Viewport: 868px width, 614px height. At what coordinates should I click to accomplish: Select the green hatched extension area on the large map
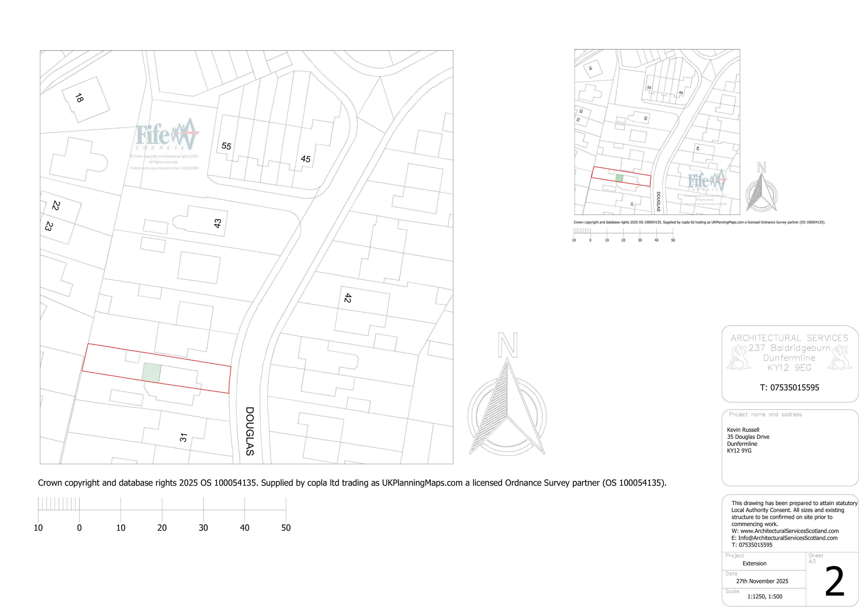click(x=152, y=372)
